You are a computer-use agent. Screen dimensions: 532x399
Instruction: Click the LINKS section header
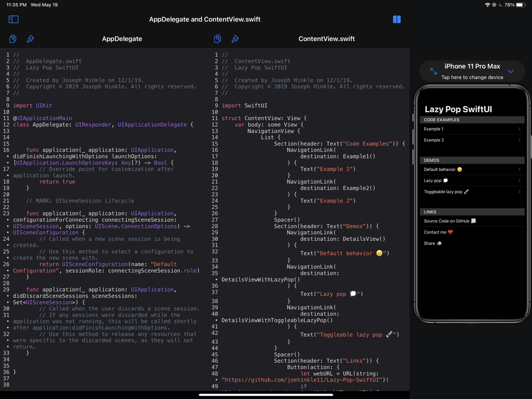472,212
